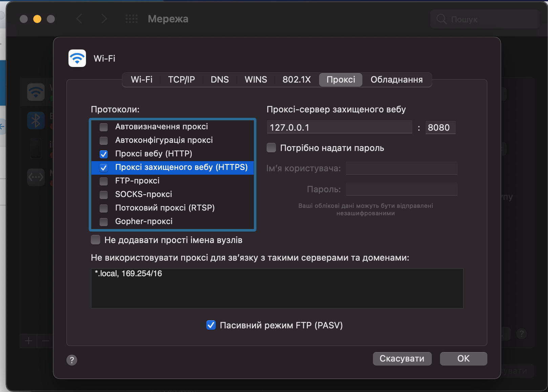Uncheck Проксі вебу (HTTP) checkbox

(x=104, y=154)
